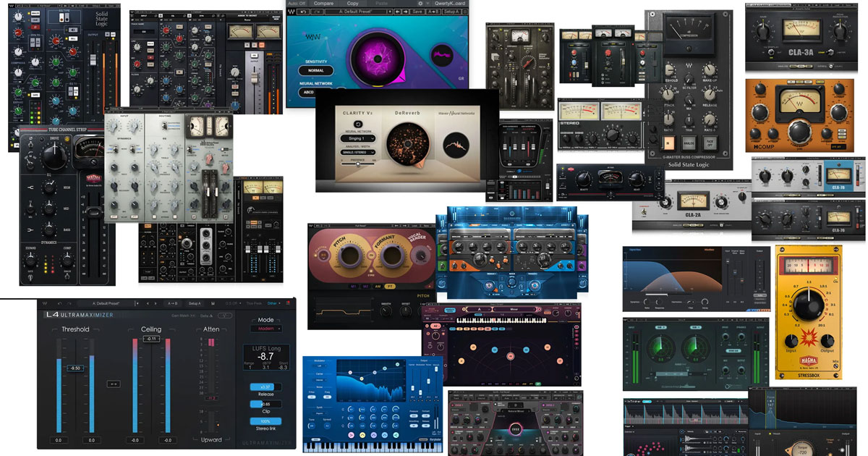Click Setup A in Clarity Vx toolbar
This screenshot has width=868, height=456.
(452, 12)
